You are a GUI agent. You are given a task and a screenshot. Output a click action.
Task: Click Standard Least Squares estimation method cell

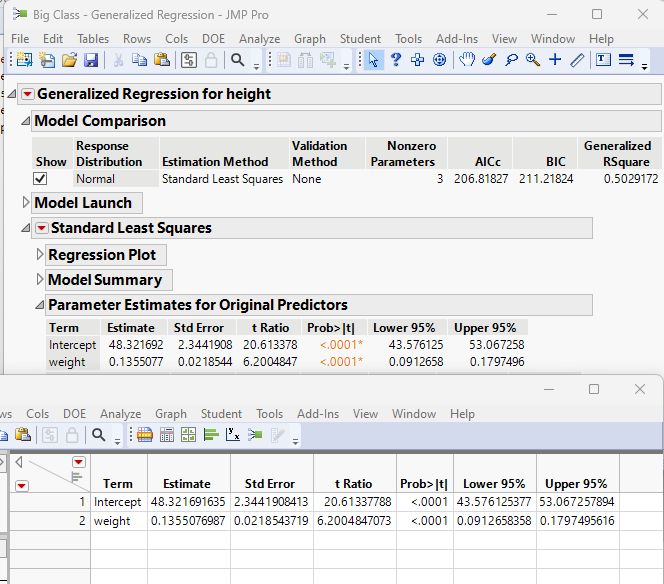[222, 179]
